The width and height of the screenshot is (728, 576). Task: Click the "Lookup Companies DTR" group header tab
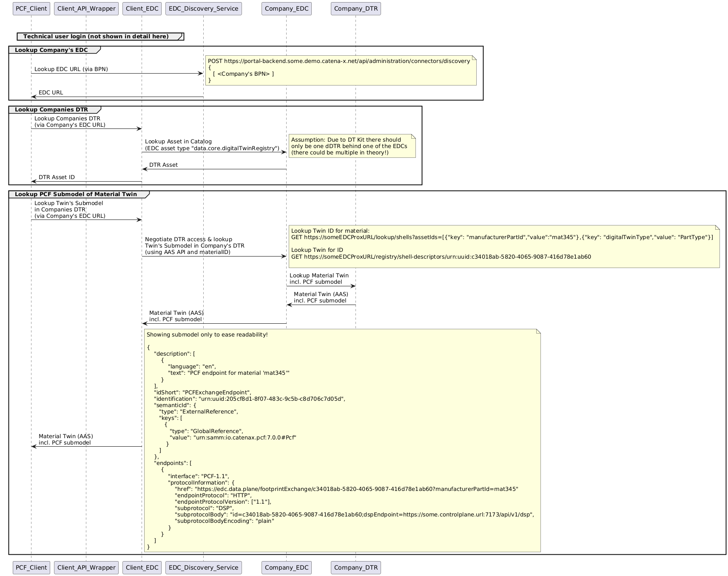tap(51, 110)
